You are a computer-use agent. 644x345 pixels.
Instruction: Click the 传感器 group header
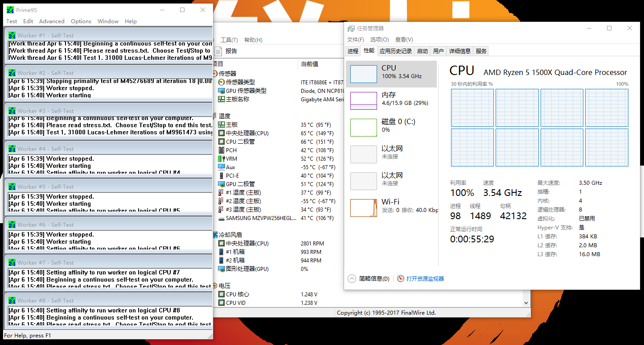(227, 74)
